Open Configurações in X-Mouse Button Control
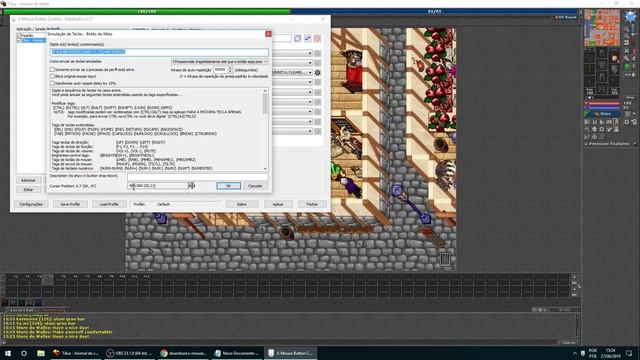The image size is (640, 360). click(x=31, y=204)
